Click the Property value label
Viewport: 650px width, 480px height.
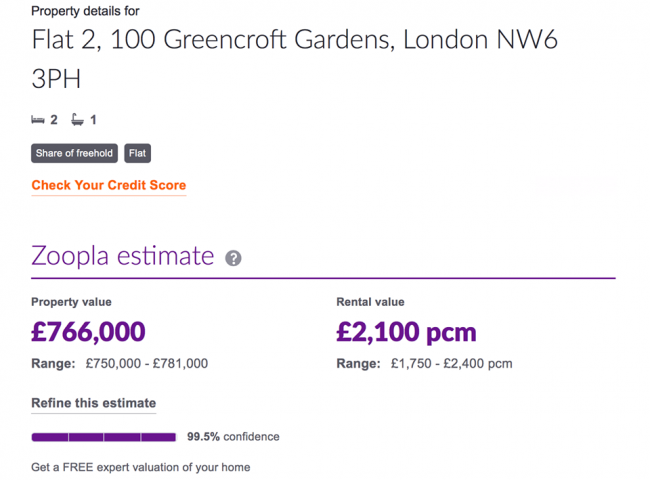point(71,302)
